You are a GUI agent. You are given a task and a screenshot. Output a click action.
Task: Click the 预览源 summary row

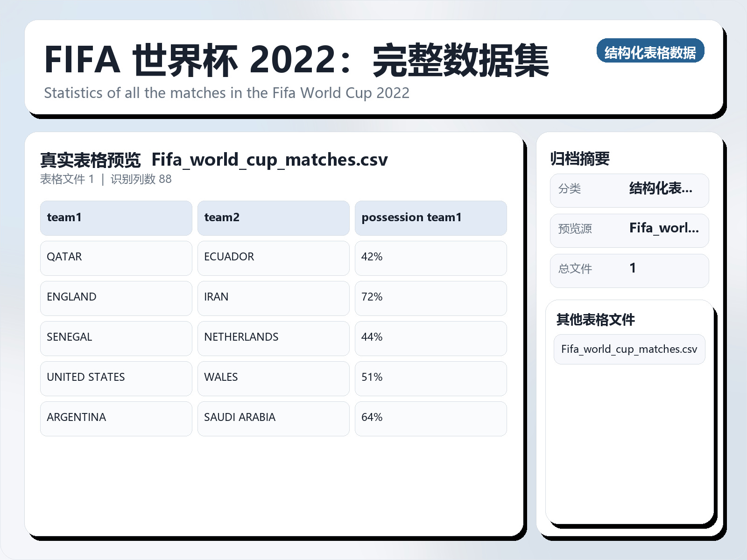(x=575, y=229)
